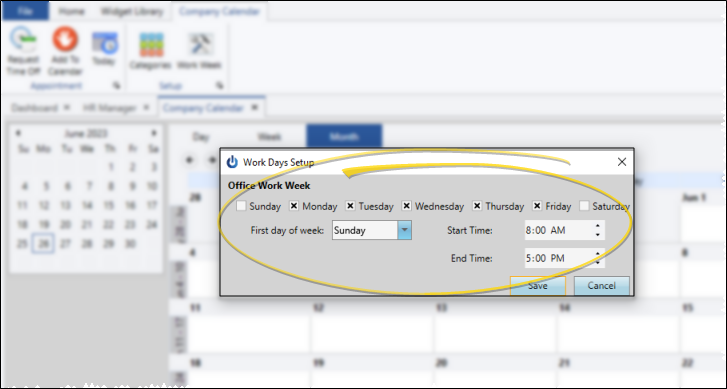Switch to the Month view tab
The image size is (727, 389).
(344, 136)
